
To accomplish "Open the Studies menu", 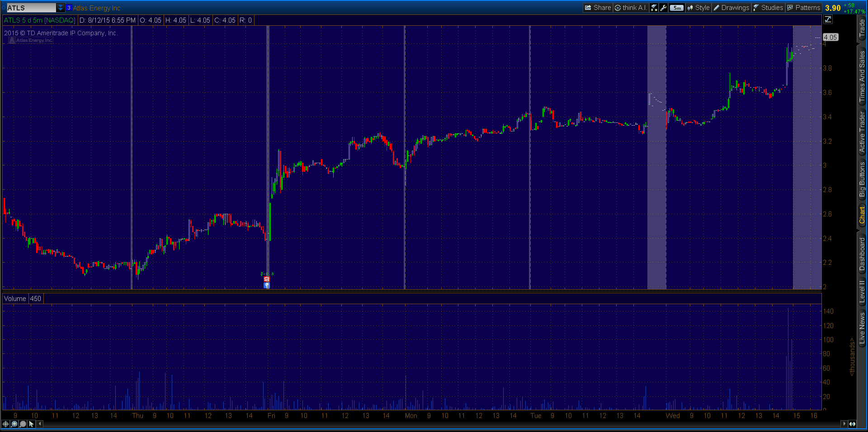I will tap(768, 8).
